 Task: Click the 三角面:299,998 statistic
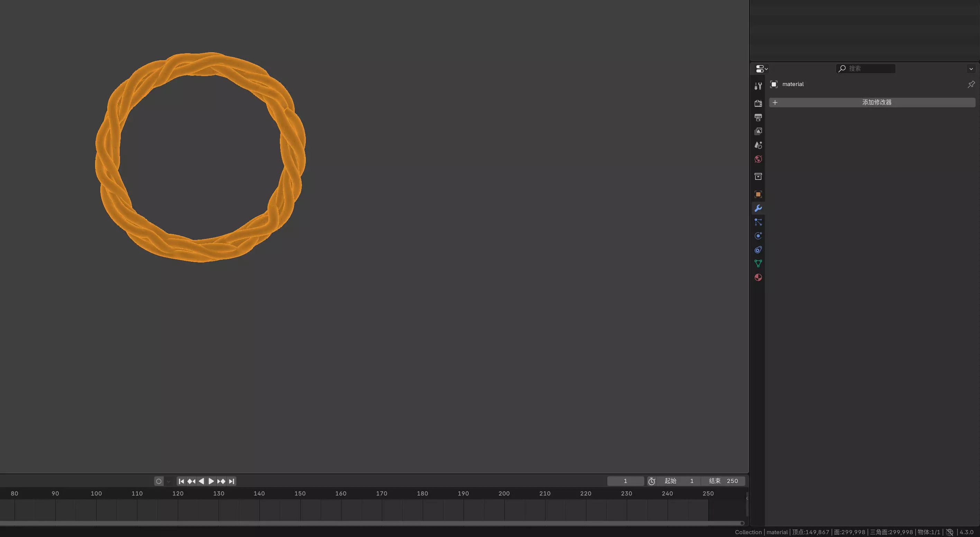tap(891, 532)
